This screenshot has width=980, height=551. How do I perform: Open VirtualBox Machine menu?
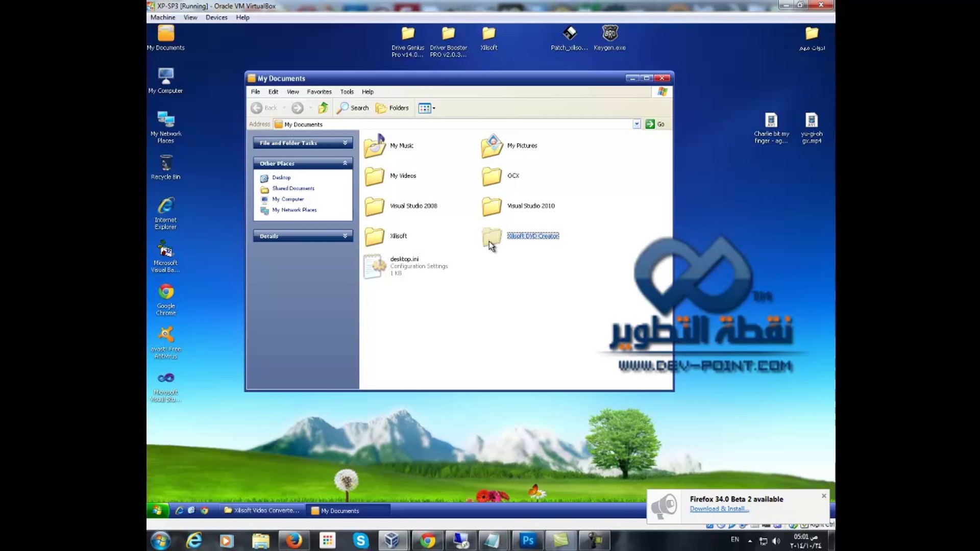[x=163, y=17]
